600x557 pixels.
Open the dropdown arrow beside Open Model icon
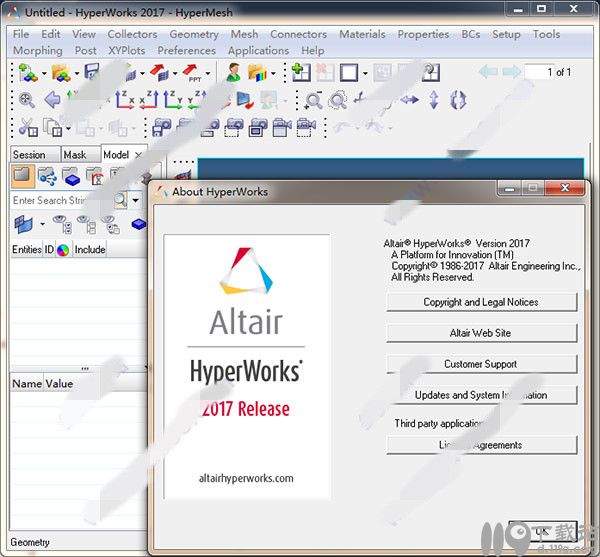(77, 73)
